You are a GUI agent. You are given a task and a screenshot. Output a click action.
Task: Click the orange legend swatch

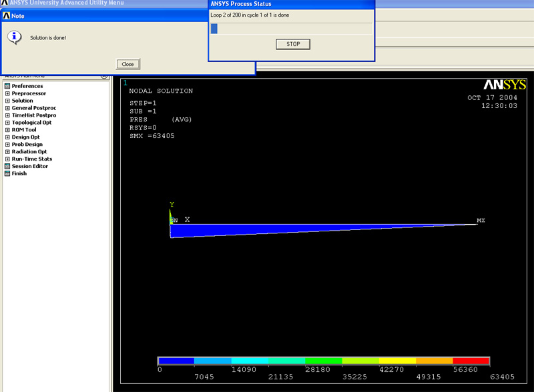pos(435,361)
